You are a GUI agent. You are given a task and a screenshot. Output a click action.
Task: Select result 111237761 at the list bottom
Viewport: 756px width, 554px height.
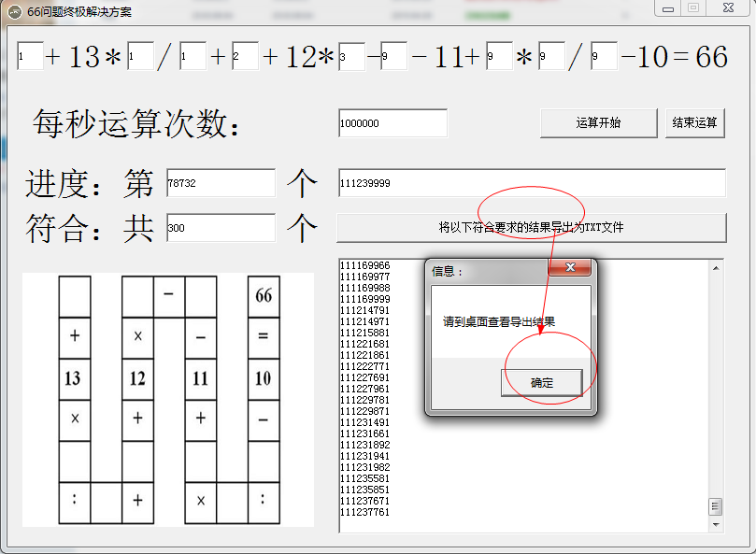click(x=366, y=512)
